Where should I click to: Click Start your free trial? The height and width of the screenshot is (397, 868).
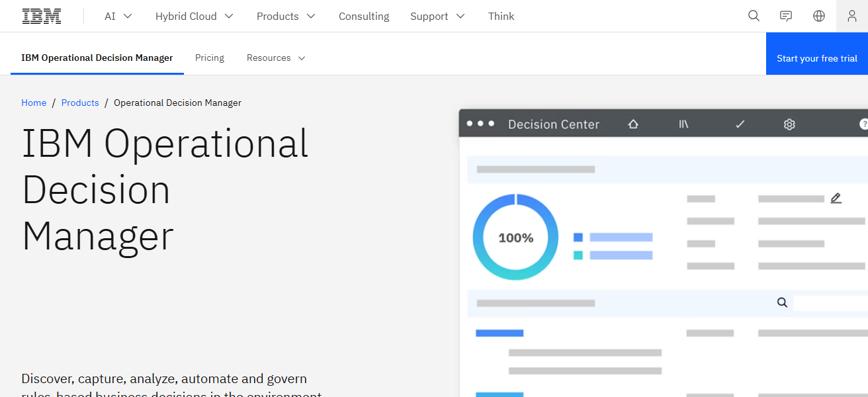pos(816,58)
